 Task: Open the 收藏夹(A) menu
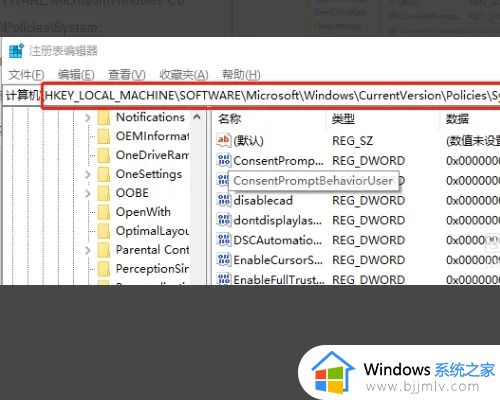(184, 75)
